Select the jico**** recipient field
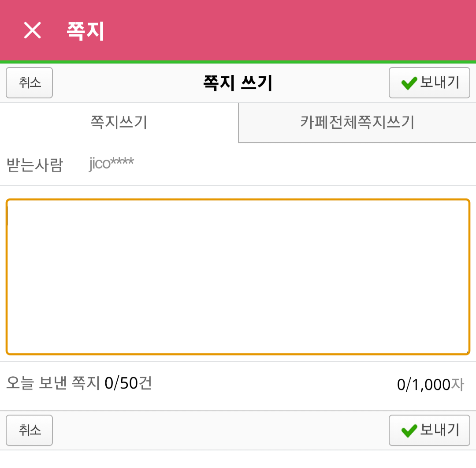The height and width of the screenshot is (468, 476). tap(112, 164)
